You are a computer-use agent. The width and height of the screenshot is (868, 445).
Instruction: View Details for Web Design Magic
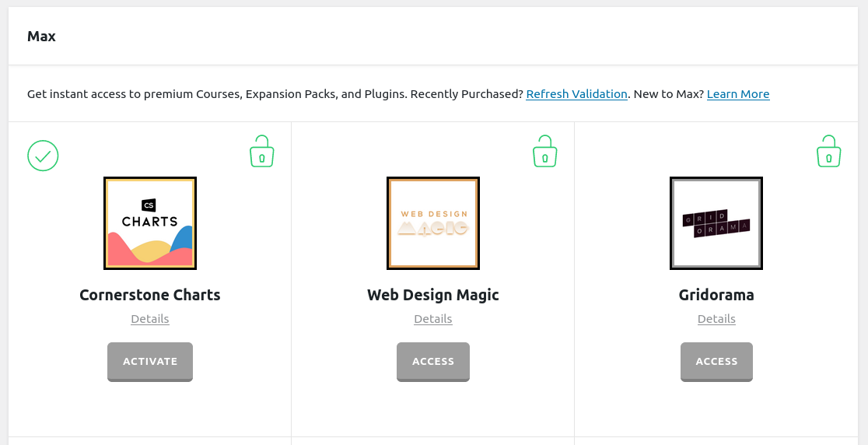pyautogui.click(x=433, y=319)
